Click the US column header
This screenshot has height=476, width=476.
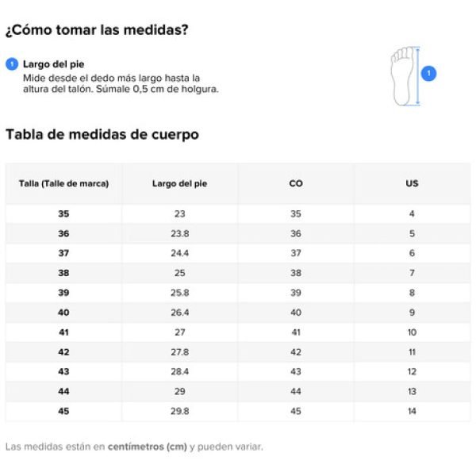click(412, 184)
